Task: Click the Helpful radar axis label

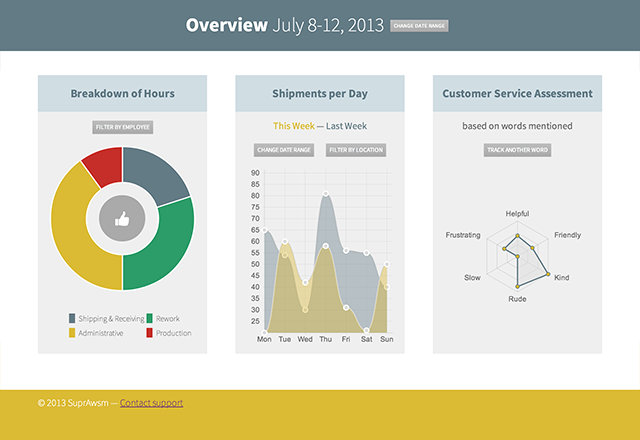Action: pos(517,213)
